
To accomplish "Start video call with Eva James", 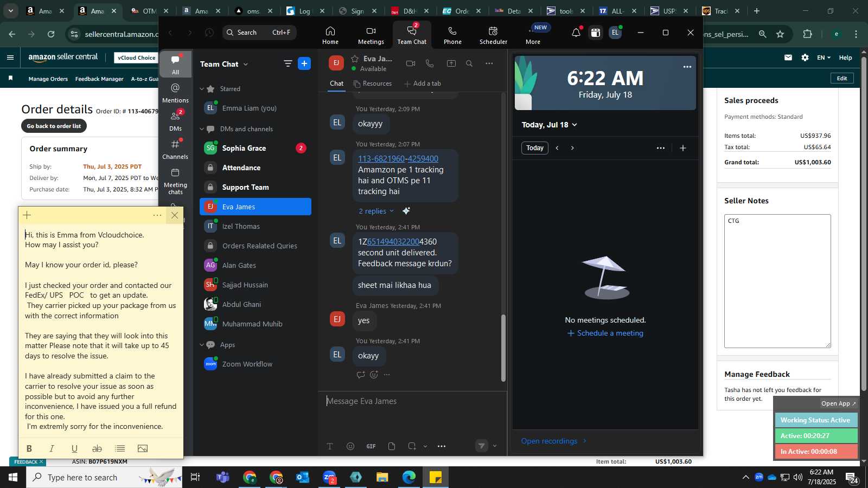I will (411, 63).
